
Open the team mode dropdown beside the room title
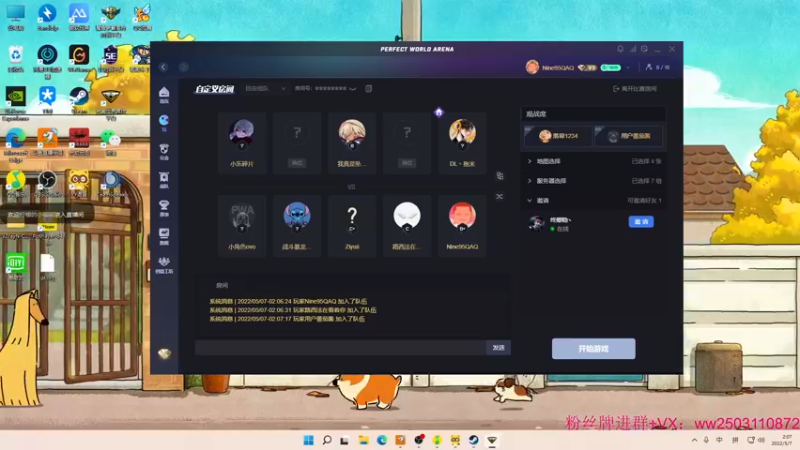click(265, 88)
